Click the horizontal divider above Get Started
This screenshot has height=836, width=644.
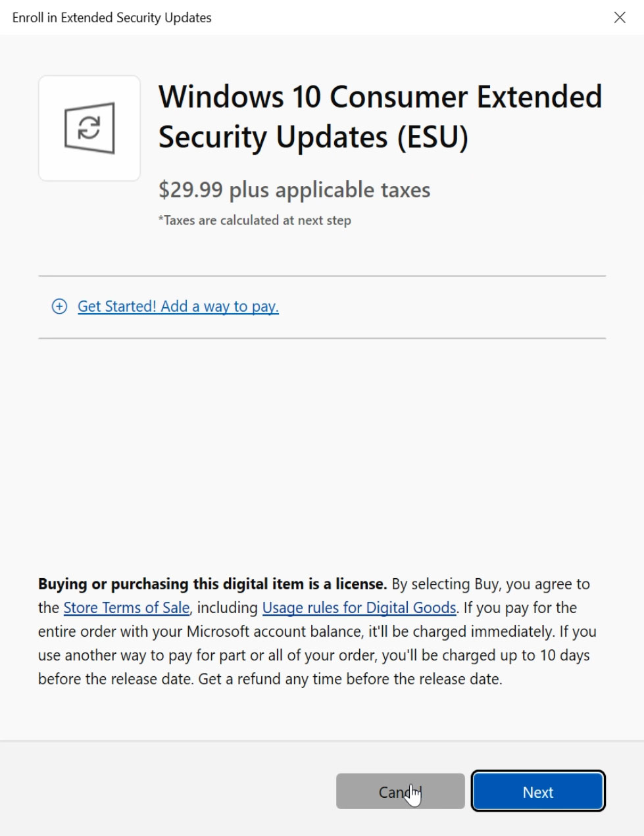[322, 276]
